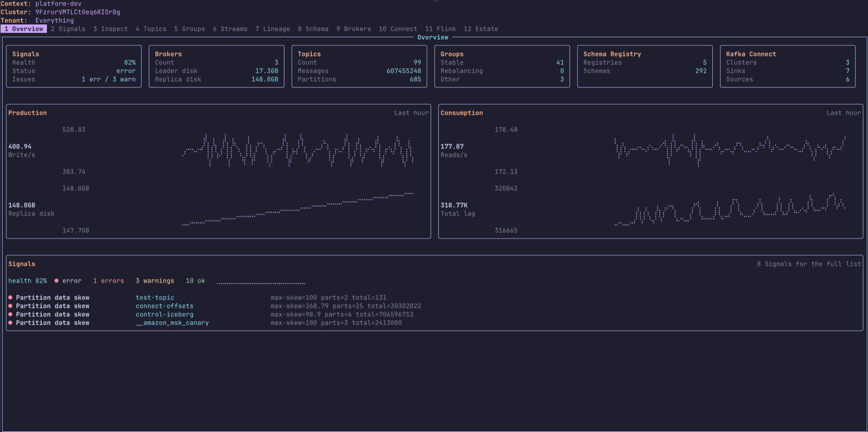This screenshot has width=868, height=432.
Task: Click the 'health 82%' label in Signals panel
Action: point(28,281)
